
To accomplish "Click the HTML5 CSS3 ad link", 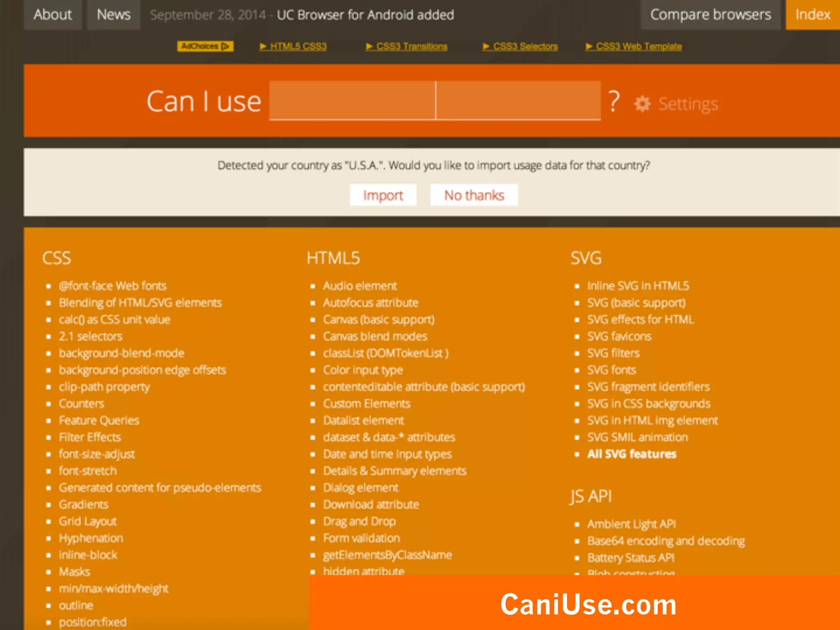I will (x=293, y=46).
